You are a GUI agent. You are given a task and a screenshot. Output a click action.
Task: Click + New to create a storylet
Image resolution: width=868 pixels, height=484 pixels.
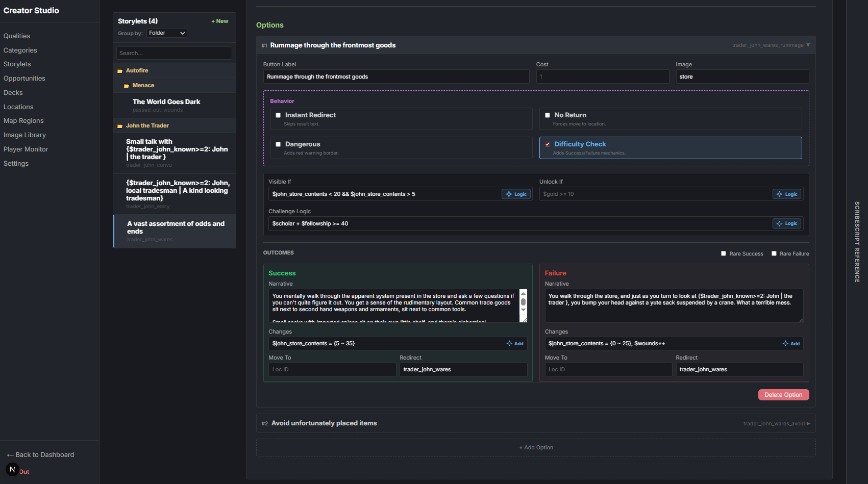tap(220, 21)
